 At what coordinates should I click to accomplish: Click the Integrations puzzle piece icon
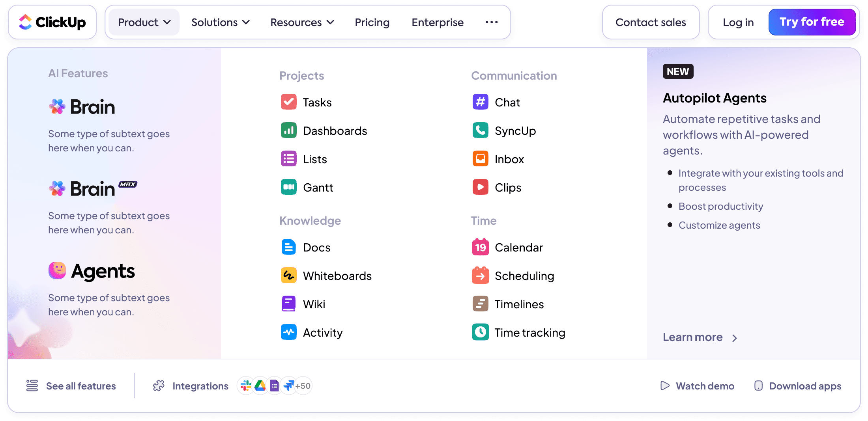[159, 386]
